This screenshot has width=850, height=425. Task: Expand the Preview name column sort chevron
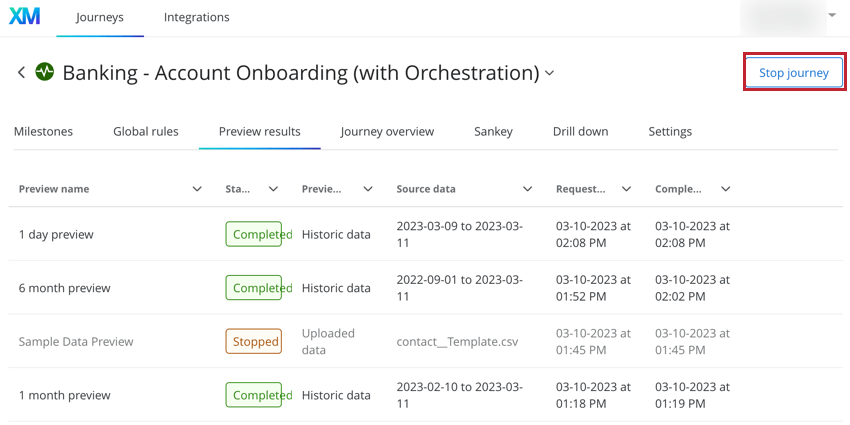coord(197,189)
